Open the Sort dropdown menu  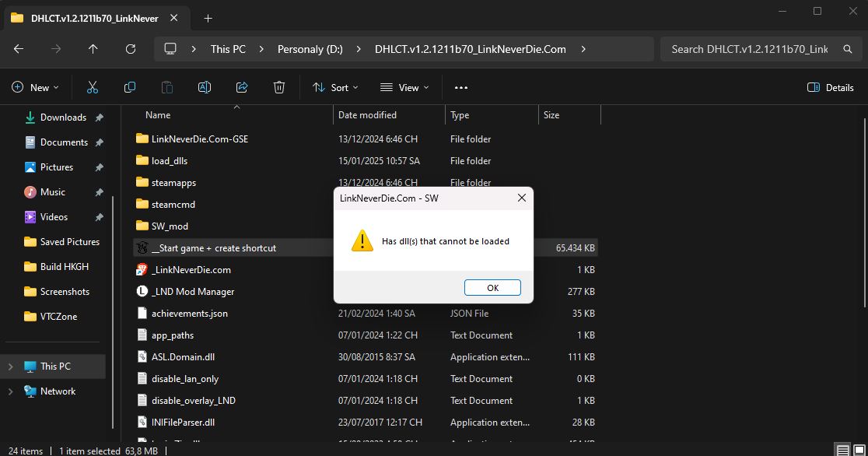coord(335,87)
